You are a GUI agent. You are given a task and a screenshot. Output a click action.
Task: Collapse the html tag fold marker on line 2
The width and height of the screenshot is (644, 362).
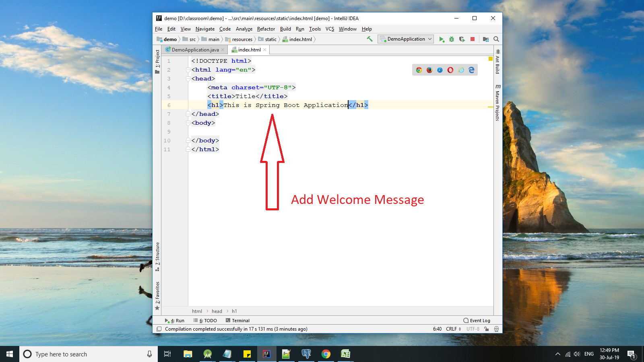[x=188, y=70]
